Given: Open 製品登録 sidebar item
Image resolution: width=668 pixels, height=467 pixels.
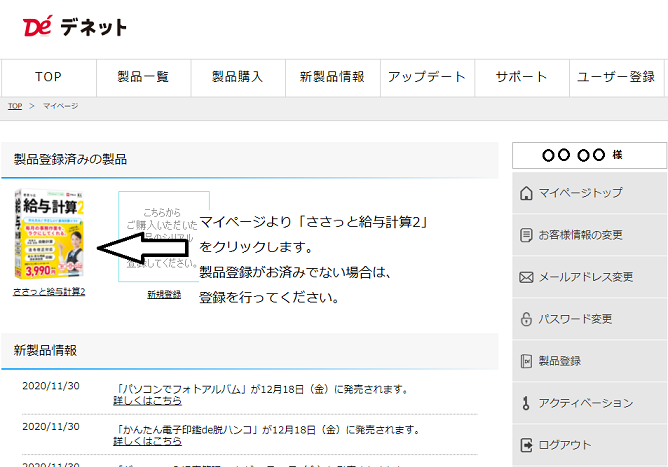Looking at the screenshot, I should click(x=590, y=361).
